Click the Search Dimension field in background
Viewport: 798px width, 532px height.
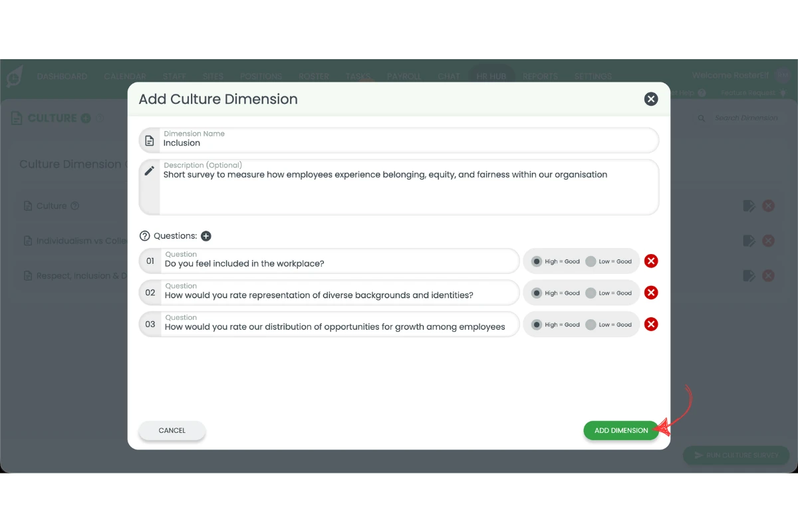click(746, 118)
